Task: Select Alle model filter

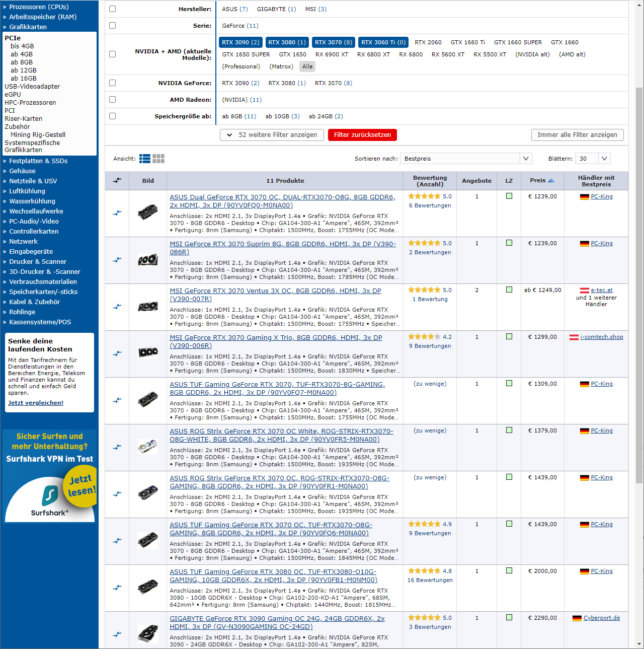Action: [x=307, y=66]
